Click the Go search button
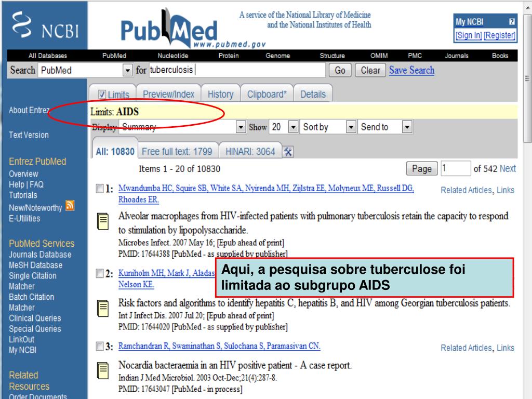The image size is (532, 399). point(340,70)
